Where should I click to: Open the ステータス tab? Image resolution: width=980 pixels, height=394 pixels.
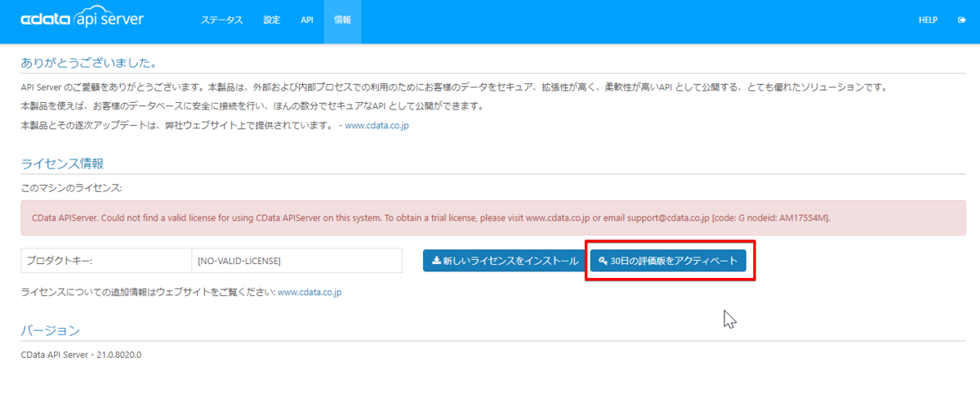pos(222,20)
